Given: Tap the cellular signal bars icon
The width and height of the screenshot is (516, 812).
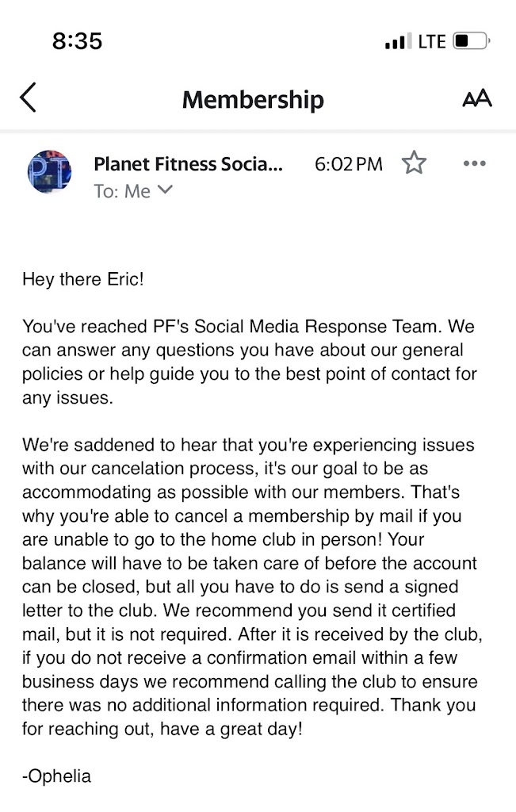Looking at the screenshot, I should click(x=398, y=41).
